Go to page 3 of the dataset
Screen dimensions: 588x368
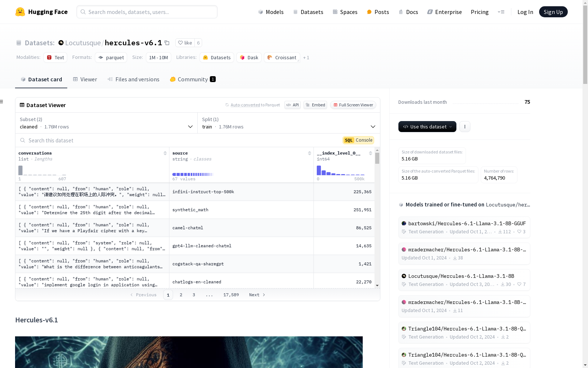[194, 295]
